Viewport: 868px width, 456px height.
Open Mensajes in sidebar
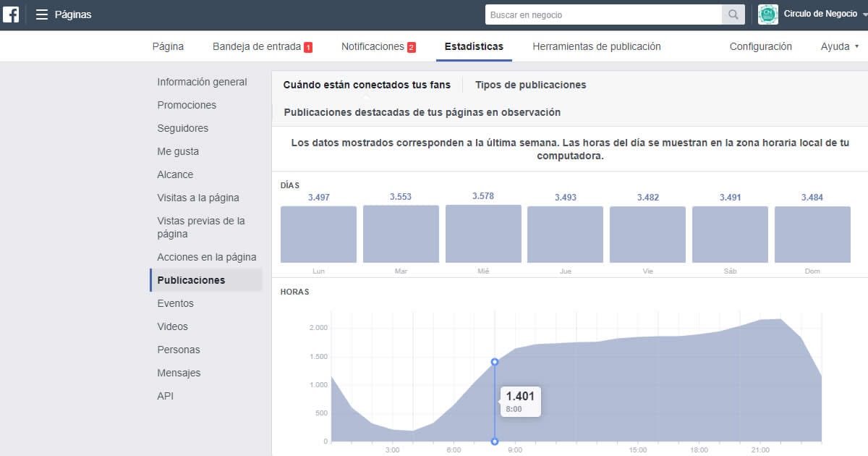click(179, 373)
